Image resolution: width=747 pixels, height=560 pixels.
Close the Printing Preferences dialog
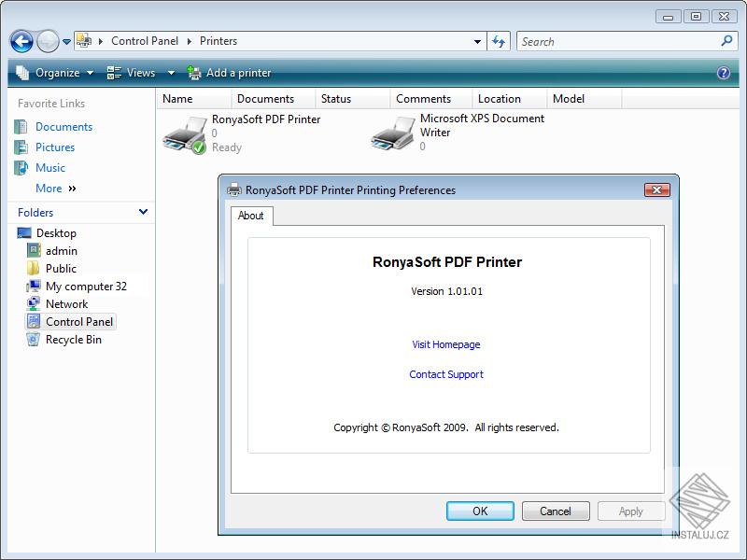tap(657, 190)
